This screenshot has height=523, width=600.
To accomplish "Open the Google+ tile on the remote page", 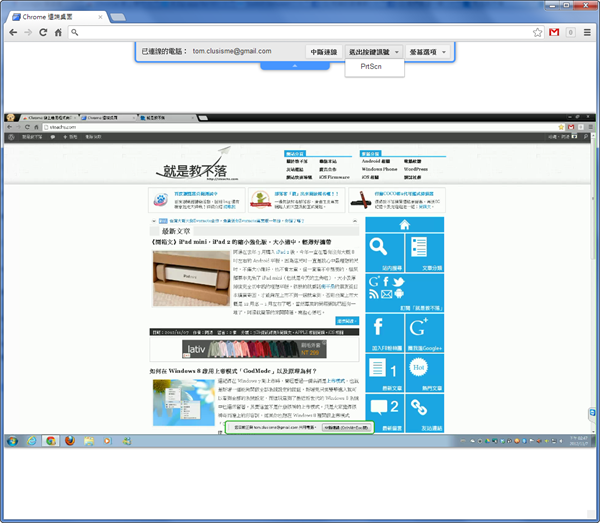I will (418, 327).
